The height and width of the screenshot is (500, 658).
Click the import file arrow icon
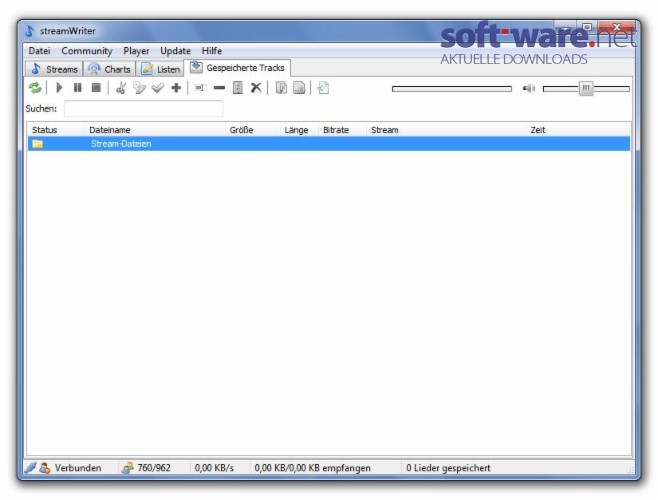point(323,88)
